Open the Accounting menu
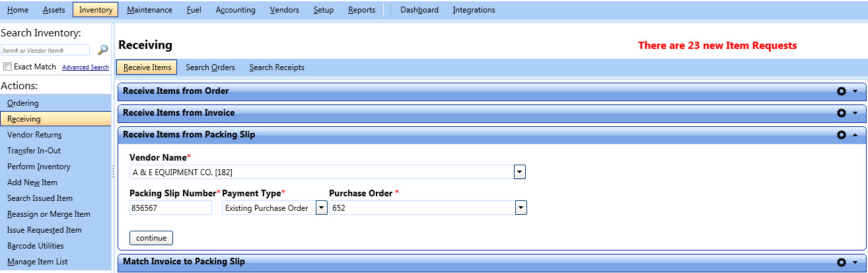 click(236, 10)
